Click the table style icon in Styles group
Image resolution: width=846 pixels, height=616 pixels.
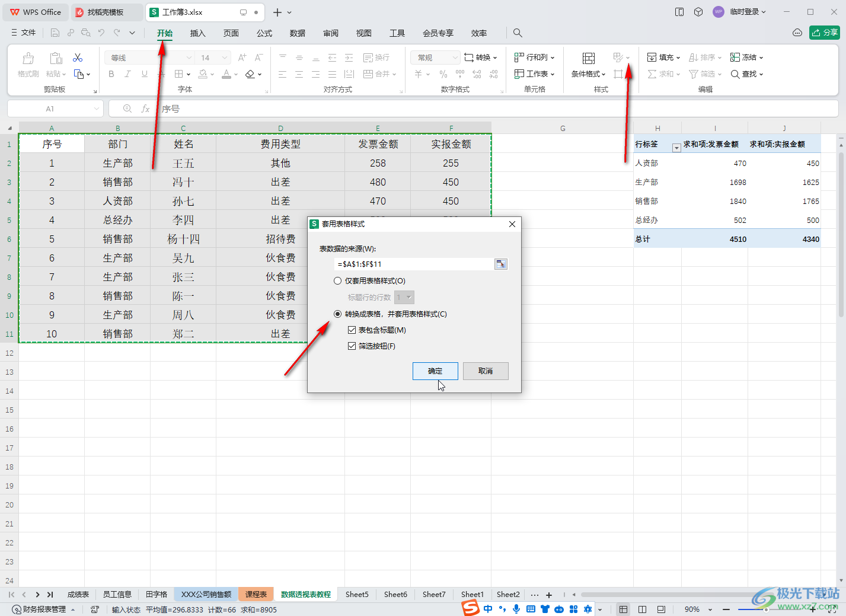pyautogui.click(x=618, y=58)
